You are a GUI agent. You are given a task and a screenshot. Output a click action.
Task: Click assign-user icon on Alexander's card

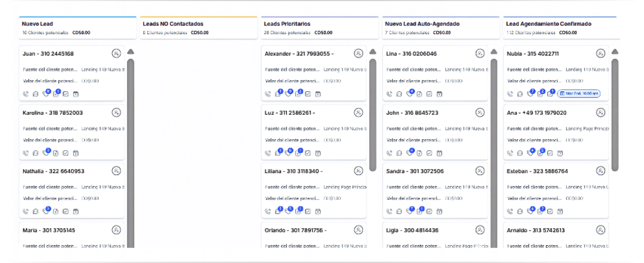(359, 53)
